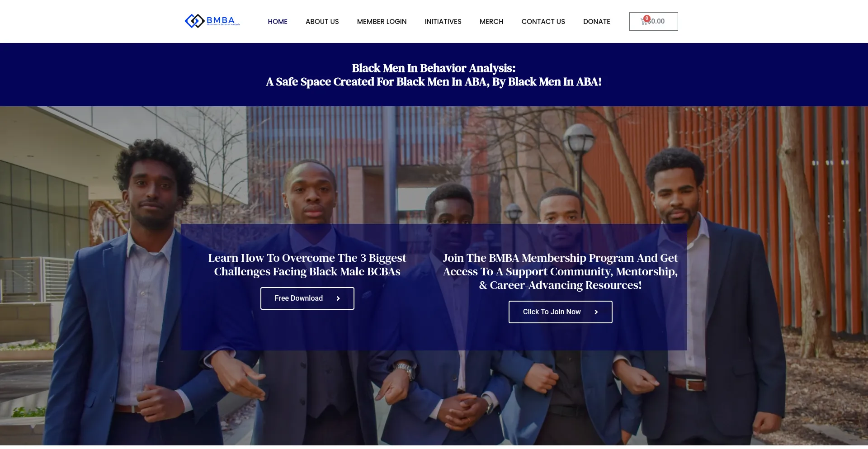
Task: Click the Learn How To Overcome heading
Action: click(x=307, y=265)
